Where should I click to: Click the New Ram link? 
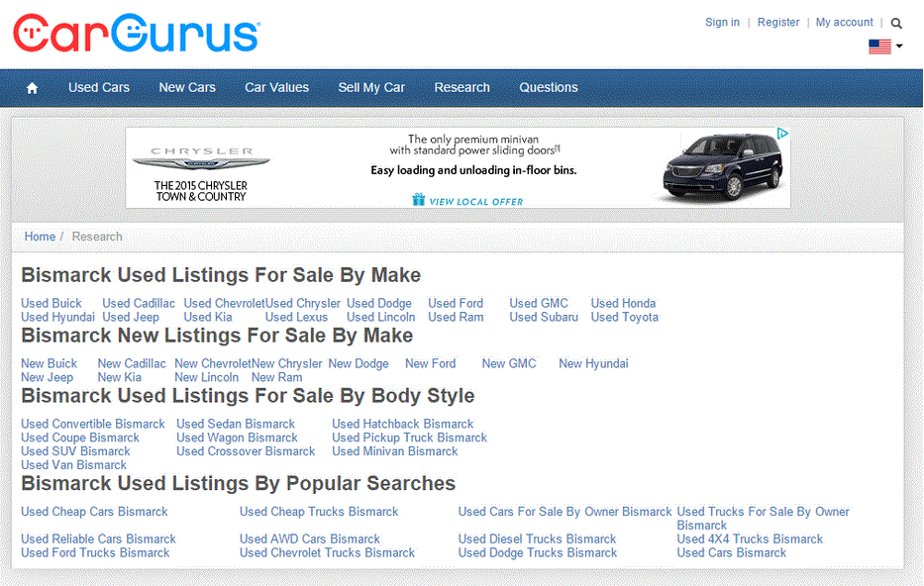277,377
